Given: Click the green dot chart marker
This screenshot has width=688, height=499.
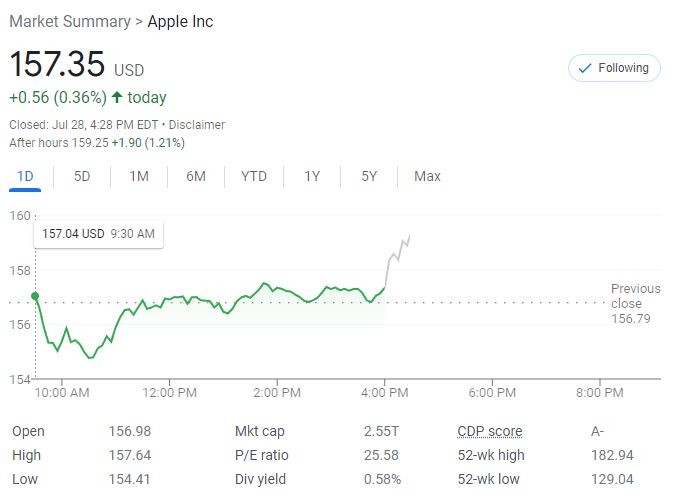Looking at the screenshot, I should coord(36,296).
